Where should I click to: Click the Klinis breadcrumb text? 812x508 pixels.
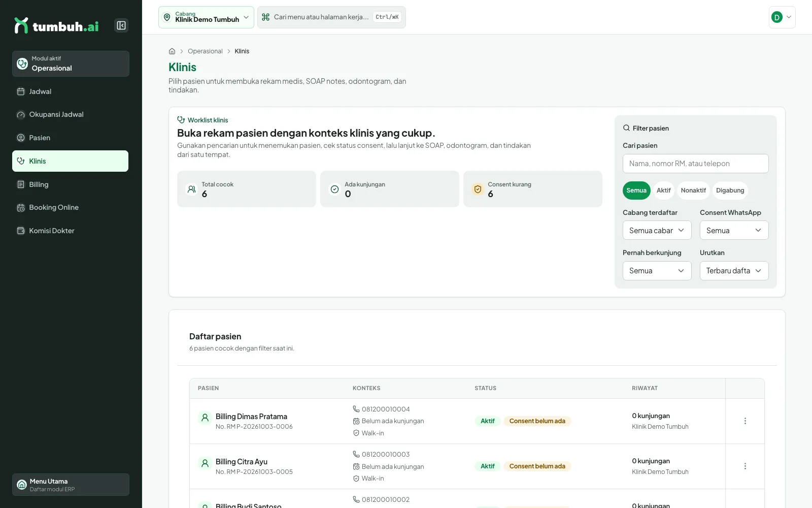pos(242,51)
